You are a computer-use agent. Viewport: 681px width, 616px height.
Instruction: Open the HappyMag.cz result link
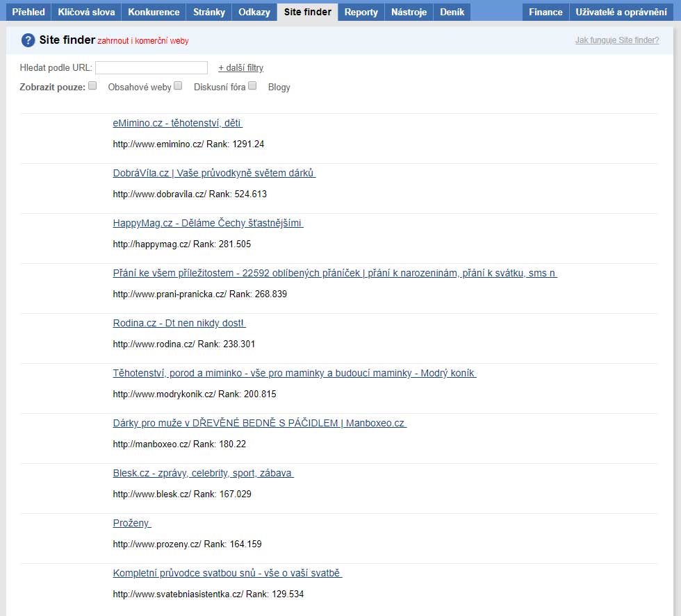pyautogui.click(x=208, y=223)
